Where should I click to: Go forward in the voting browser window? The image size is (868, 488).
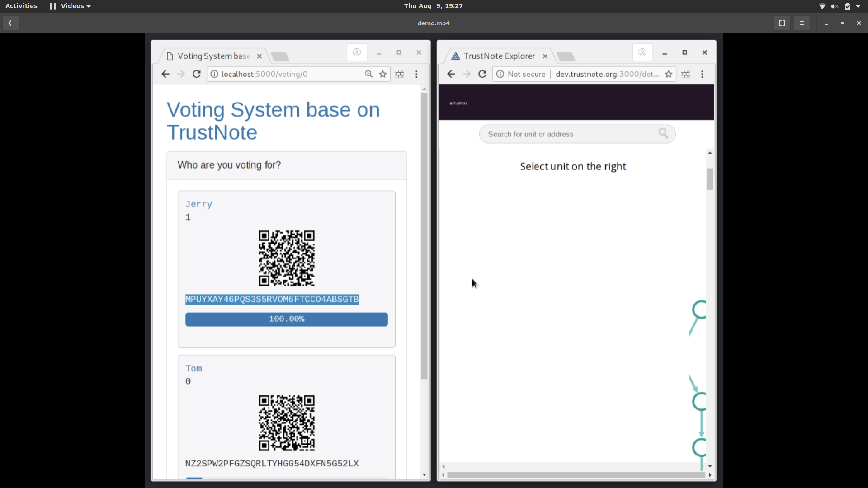point(181,74)
